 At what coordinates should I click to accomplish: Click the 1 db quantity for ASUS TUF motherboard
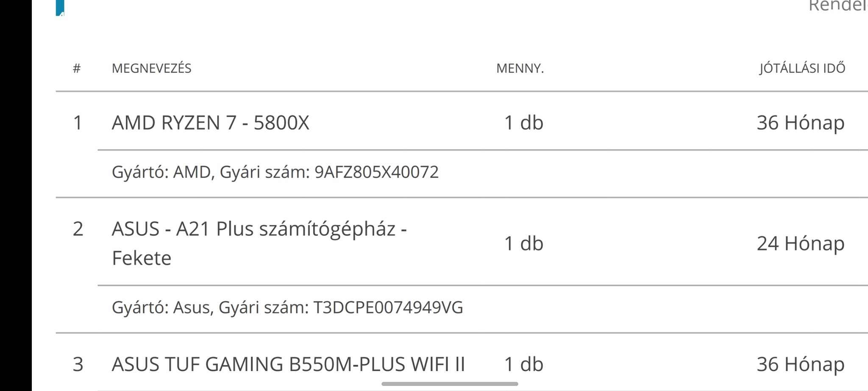(523, 364)
